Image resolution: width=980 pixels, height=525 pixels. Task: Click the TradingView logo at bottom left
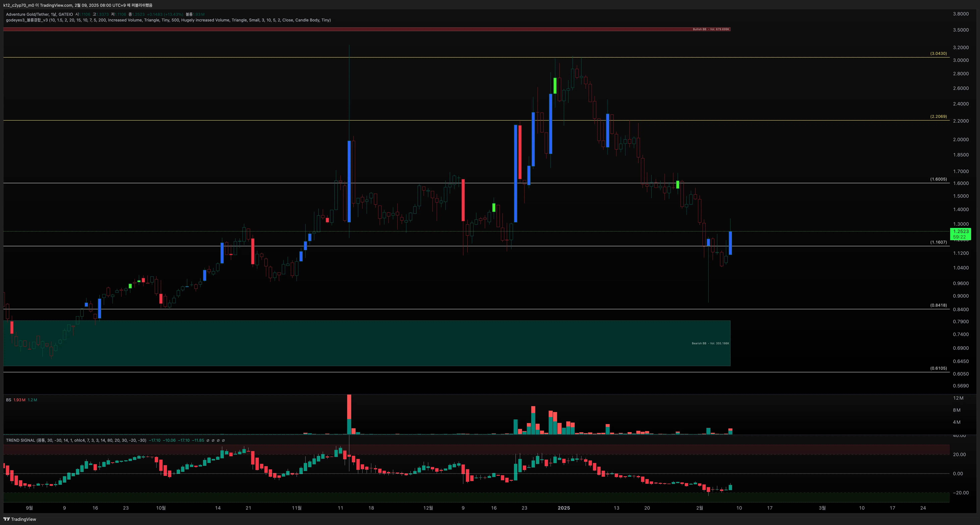point(20,519)
